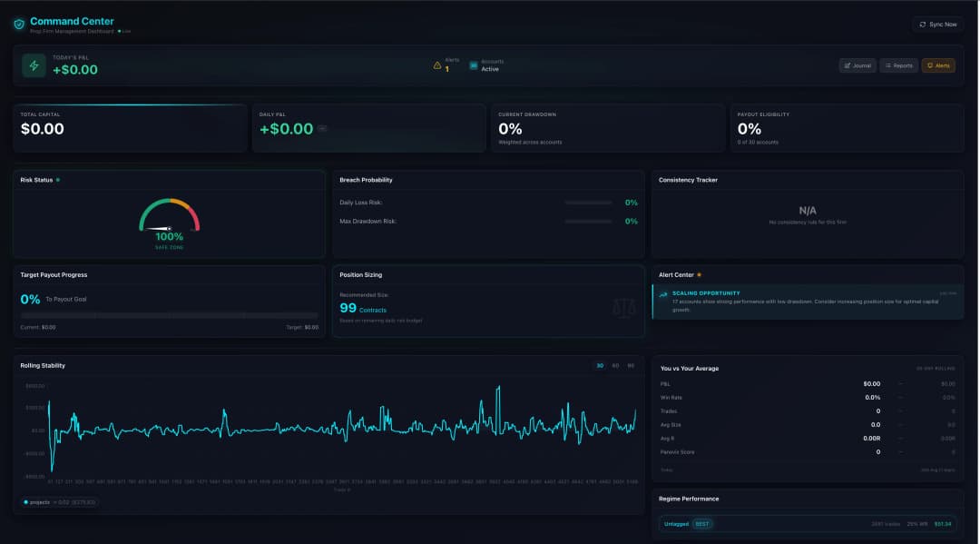Click the balance scale icon in Position Sizing
980x544 pixels.
[624, 307]
